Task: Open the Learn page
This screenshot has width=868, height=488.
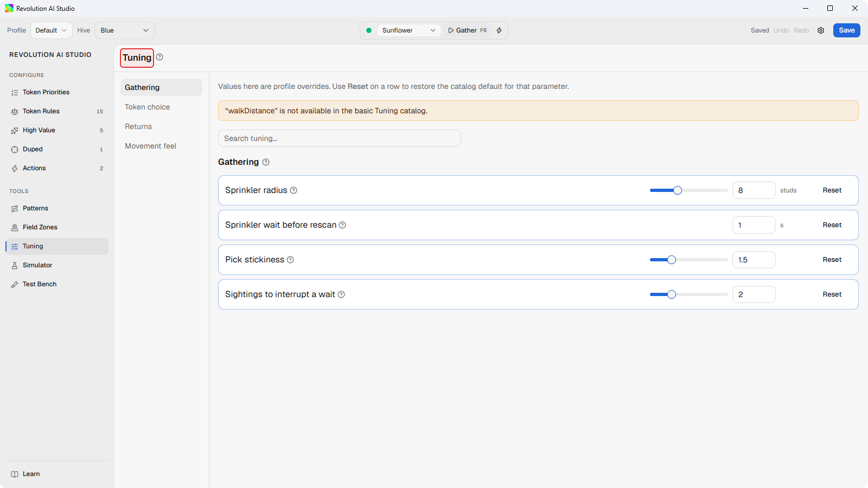Action: click(x=57, y=474)
